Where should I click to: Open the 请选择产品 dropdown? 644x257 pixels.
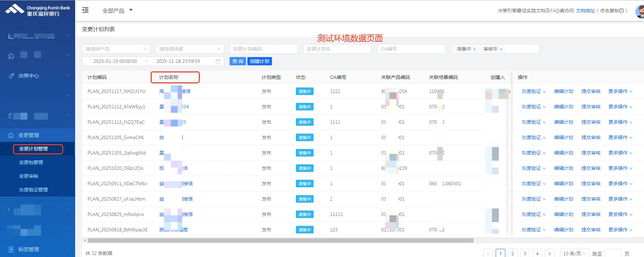click(x=116, y=49)
